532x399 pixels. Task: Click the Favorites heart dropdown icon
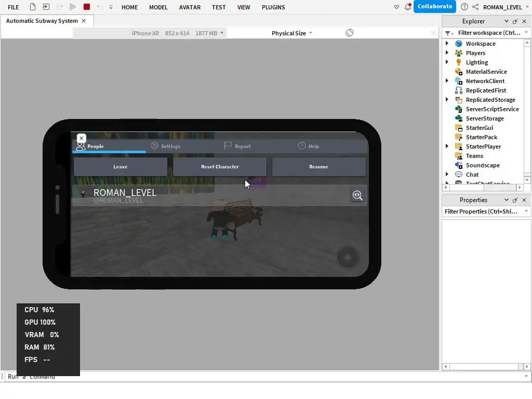coord(396,7)
